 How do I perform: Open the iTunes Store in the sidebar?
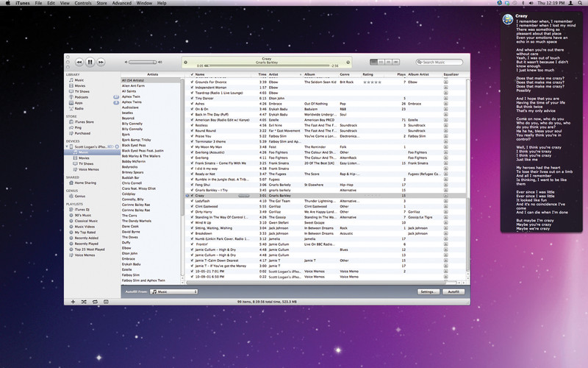pyautogui.click(x=85, y=121)
